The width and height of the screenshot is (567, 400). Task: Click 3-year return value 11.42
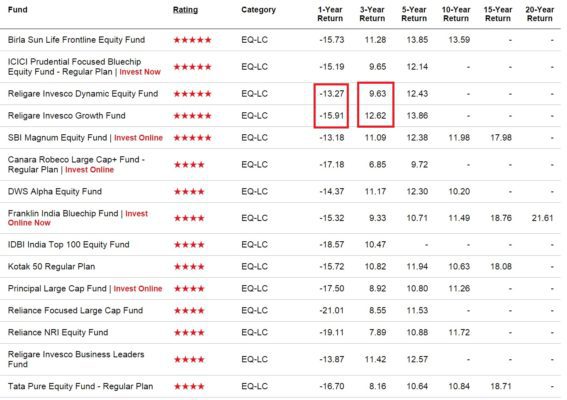[x=375, y=359]
